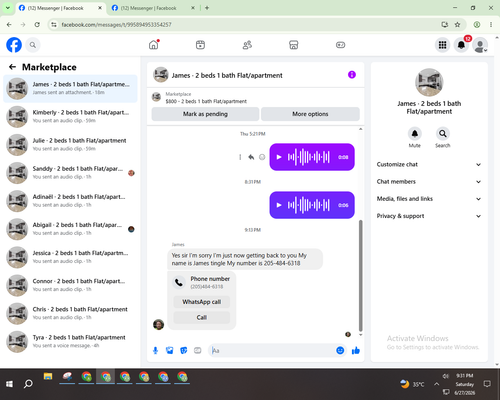Open the Friends icon in top navigation

(247, 45)
